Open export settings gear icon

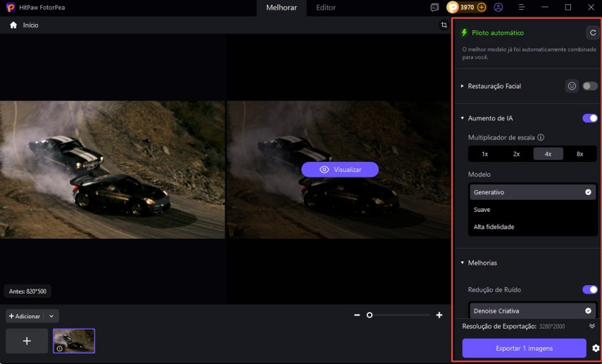596,349
